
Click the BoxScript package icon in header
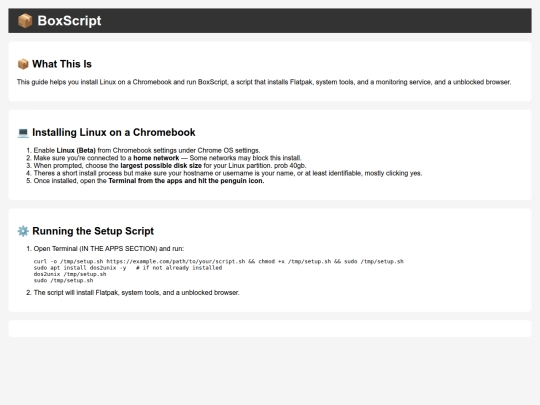(25, 21)
